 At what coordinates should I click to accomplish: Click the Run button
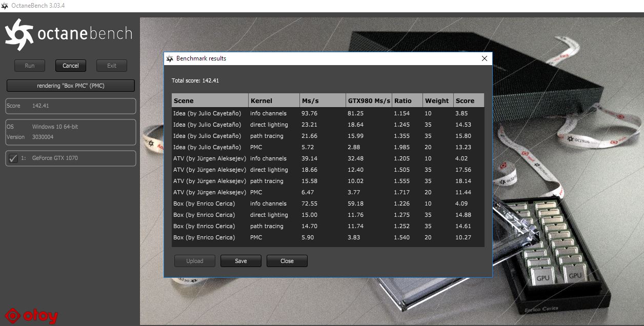(30, 66)
